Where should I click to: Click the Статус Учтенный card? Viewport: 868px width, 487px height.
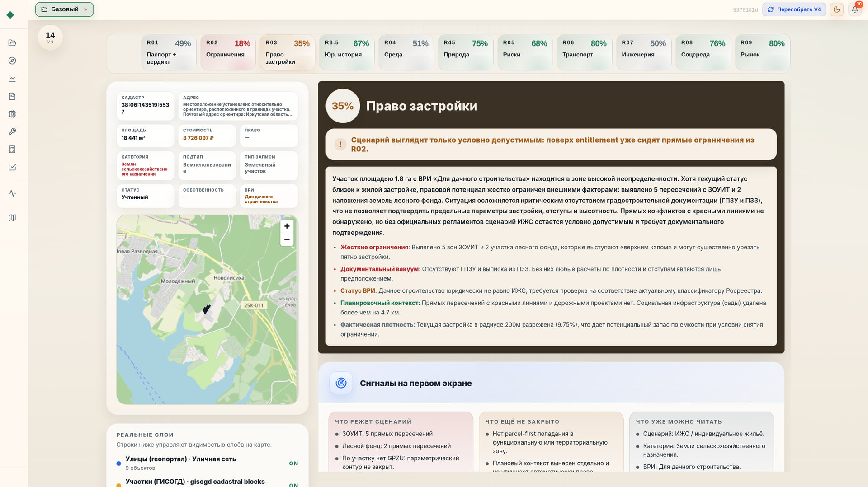click(x=145, y=196)
